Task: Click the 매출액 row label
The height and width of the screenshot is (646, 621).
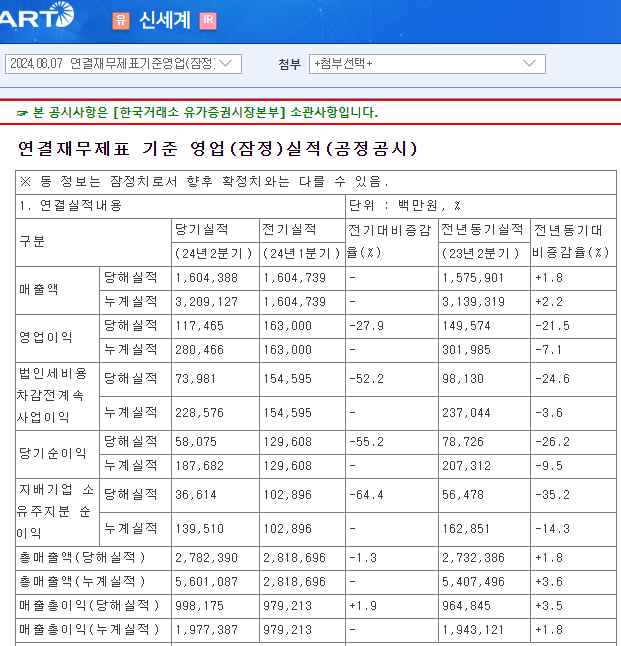Action: coord(39,290)
